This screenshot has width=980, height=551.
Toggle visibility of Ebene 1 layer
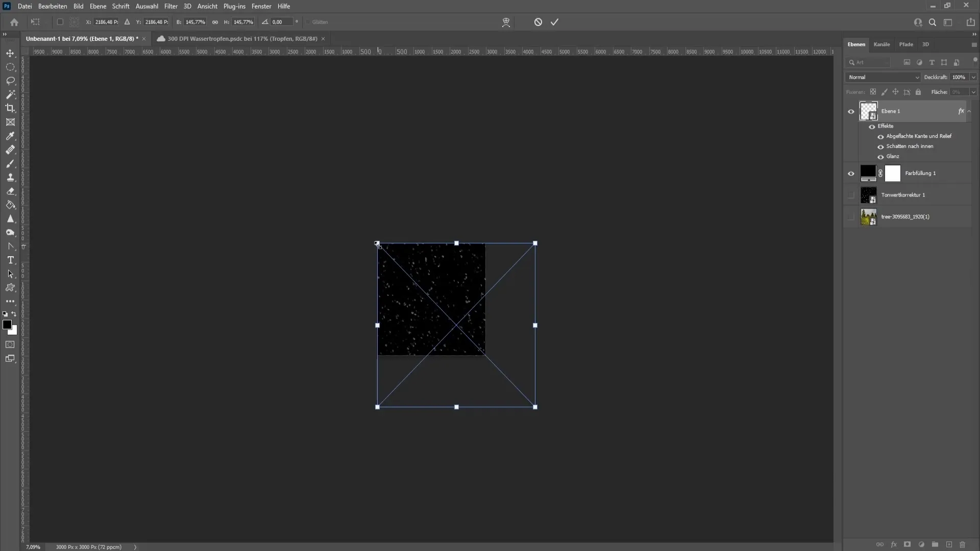tap(851, 110)
